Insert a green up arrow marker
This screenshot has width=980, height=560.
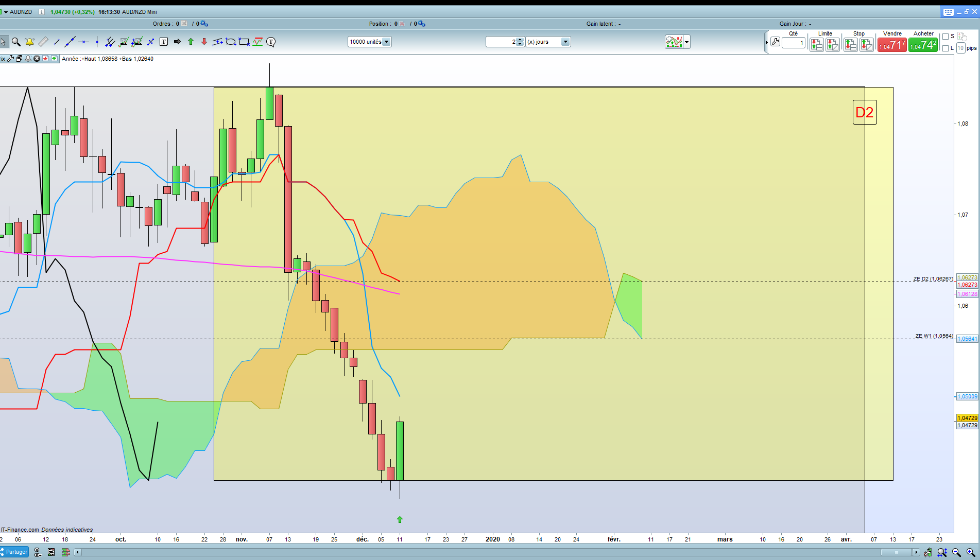click(x=191, y=42)
